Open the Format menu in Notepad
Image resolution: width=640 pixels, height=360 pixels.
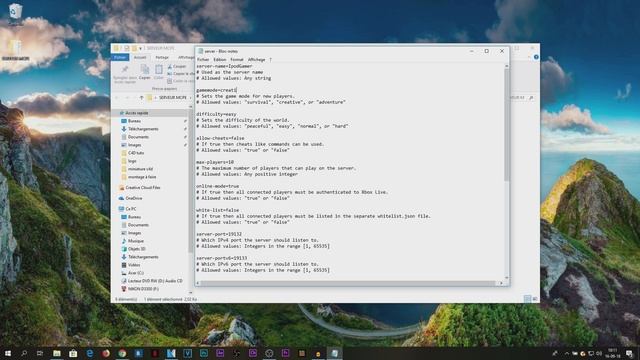coord(237,60)
